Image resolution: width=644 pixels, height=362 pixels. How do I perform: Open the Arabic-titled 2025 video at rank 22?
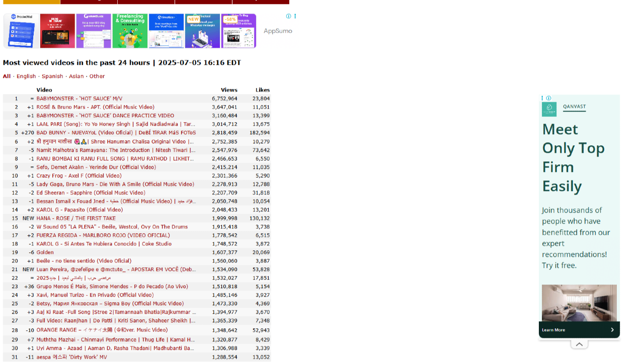point(74,278)
